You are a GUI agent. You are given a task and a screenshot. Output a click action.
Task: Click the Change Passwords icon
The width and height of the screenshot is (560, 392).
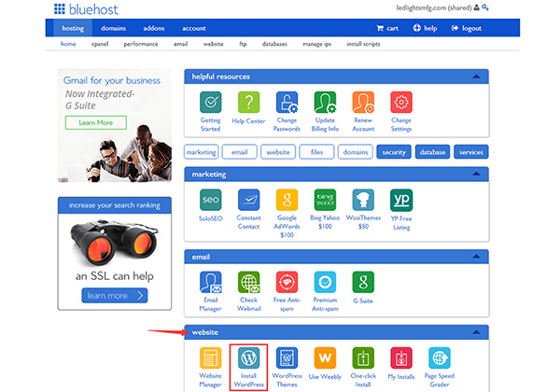(x=287, y=105)
